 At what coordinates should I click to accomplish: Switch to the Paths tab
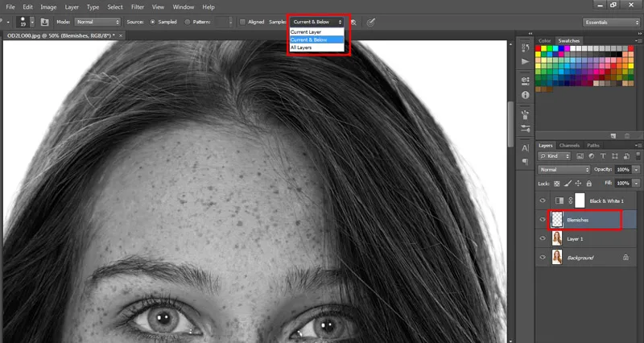click(x=592, y=146)
